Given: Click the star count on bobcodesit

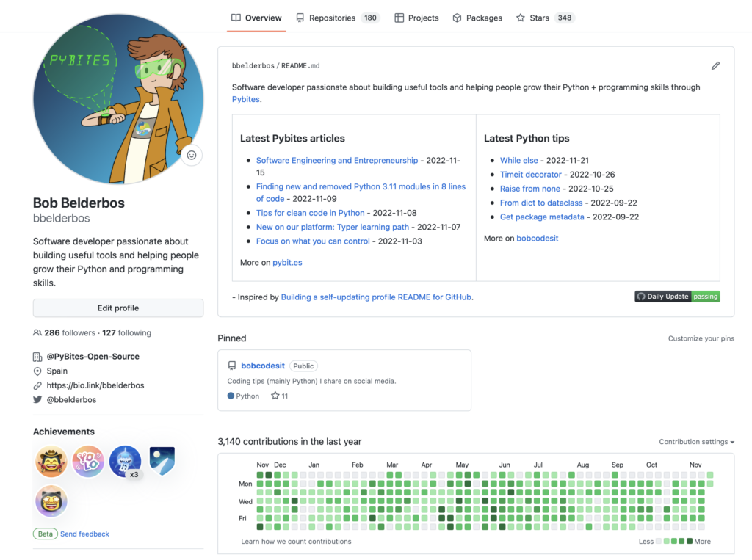Looking at the screenshot, I should click(280, 396).
